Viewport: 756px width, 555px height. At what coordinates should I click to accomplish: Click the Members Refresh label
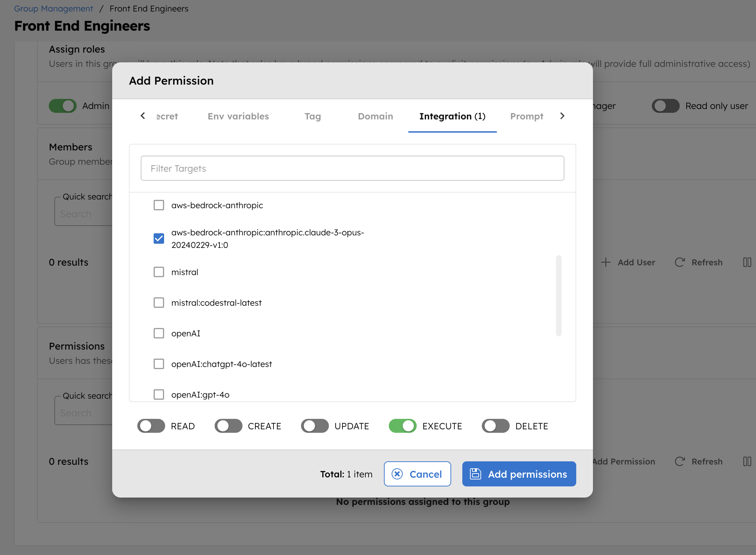(x=707, y=262)
